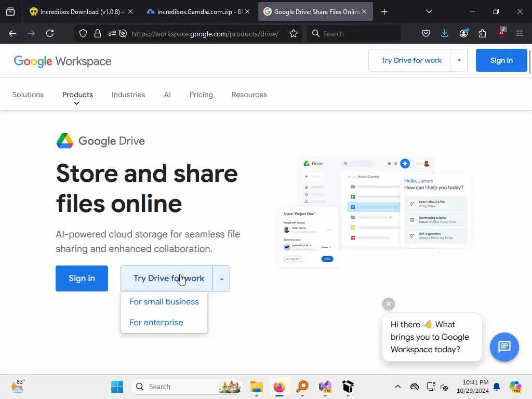Screen dimensions: 532x399
Task: Reload the page with the refresh icon
Action: 50,33
